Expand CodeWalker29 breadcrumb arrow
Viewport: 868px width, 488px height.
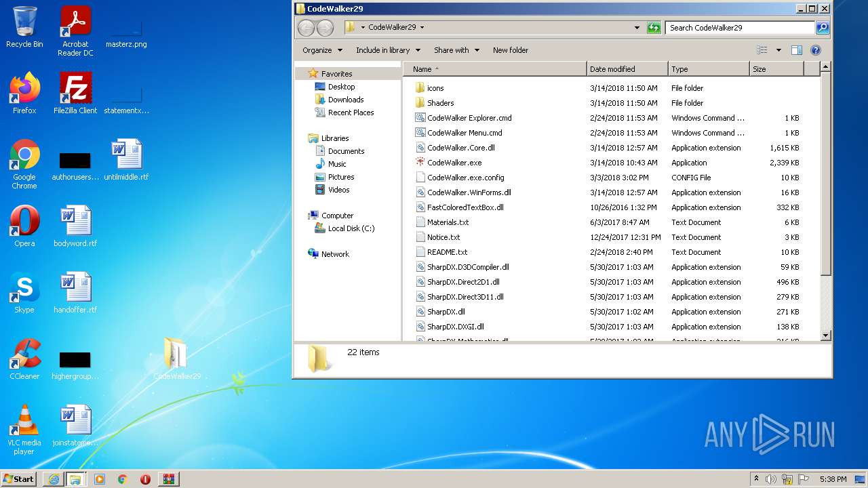click(422, 28)
